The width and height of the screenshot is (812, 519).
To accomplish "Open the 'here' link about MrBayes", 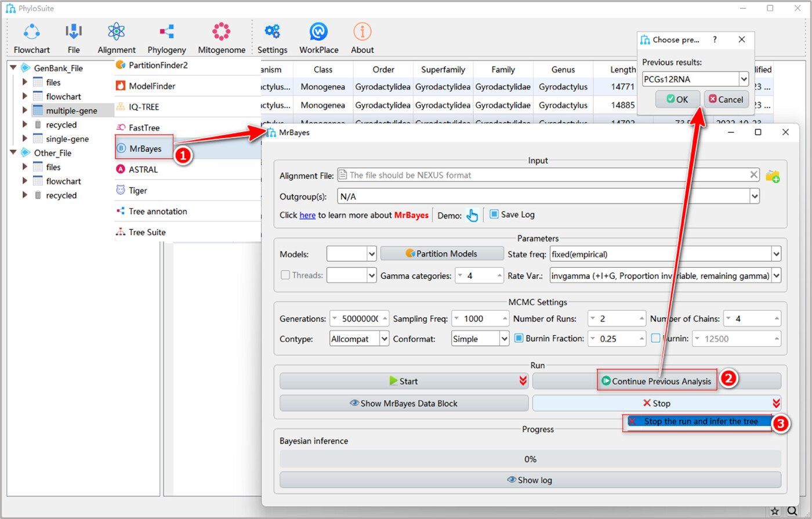I will click(307, 215).
